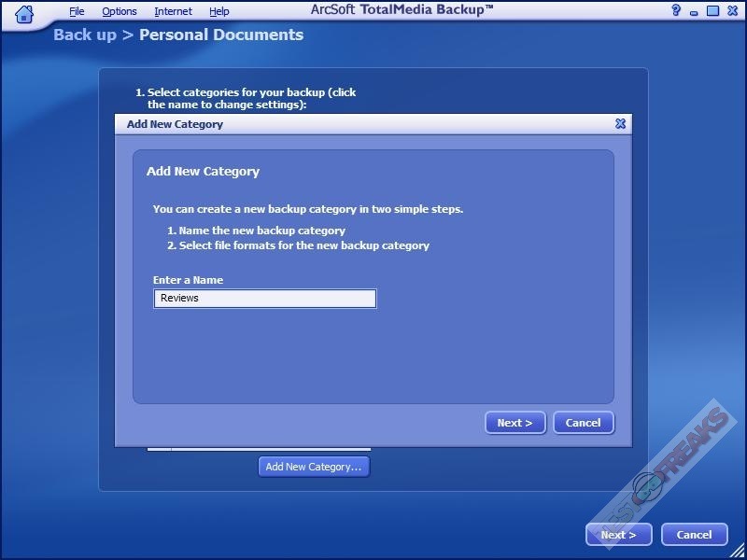
Task: Open the Help menu
Action: [219, 11]
